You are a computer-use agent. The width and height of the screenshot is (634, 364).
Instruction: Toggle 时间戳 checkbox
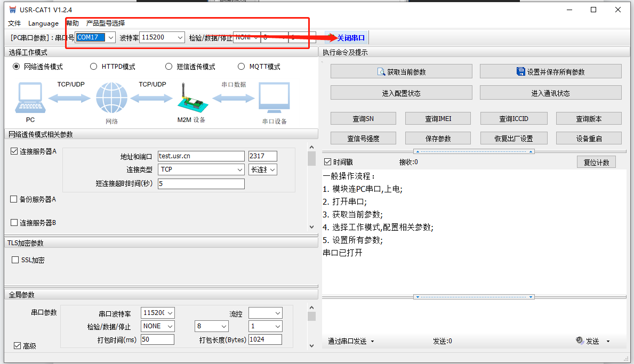(328, 162)
